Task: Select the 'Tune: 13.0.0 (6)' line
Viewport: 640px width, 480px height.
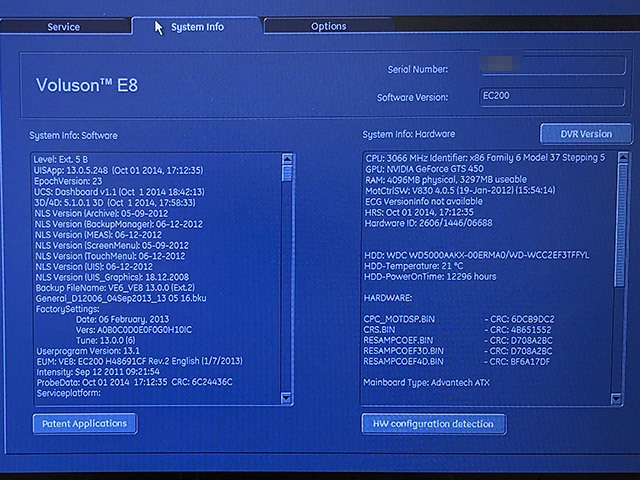Action: coord(106,340)
